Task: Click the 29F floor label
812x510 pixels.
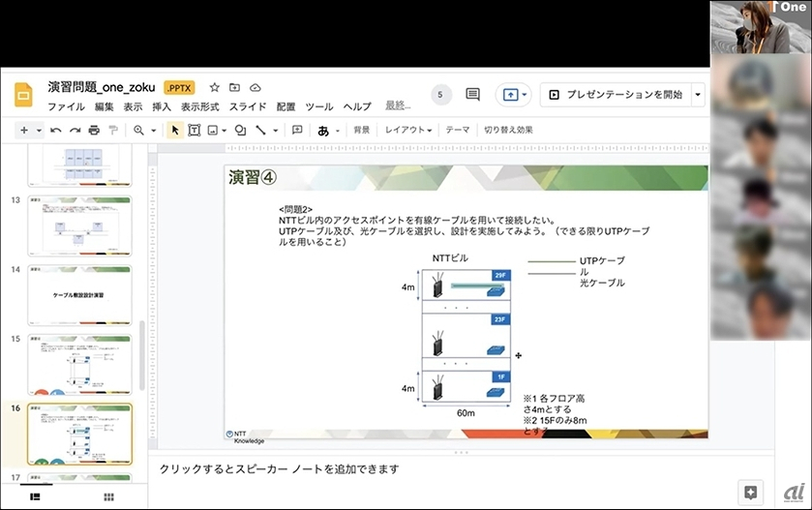Action: pyautogui.click(x=500, y=275)
